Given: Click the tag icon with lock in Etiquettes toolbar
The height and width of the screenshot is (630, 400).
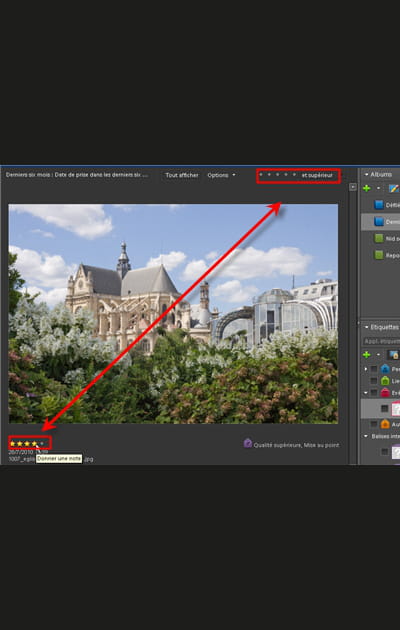Looking at the screenshot, I should [x=393, y=355].
